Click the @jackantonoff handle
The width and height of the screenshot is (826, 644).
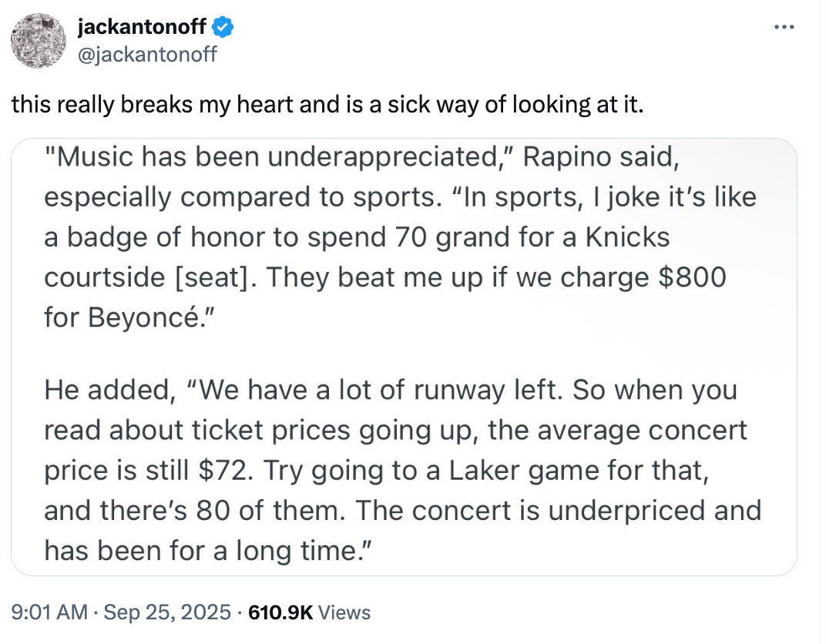click(x=148, y=54)
